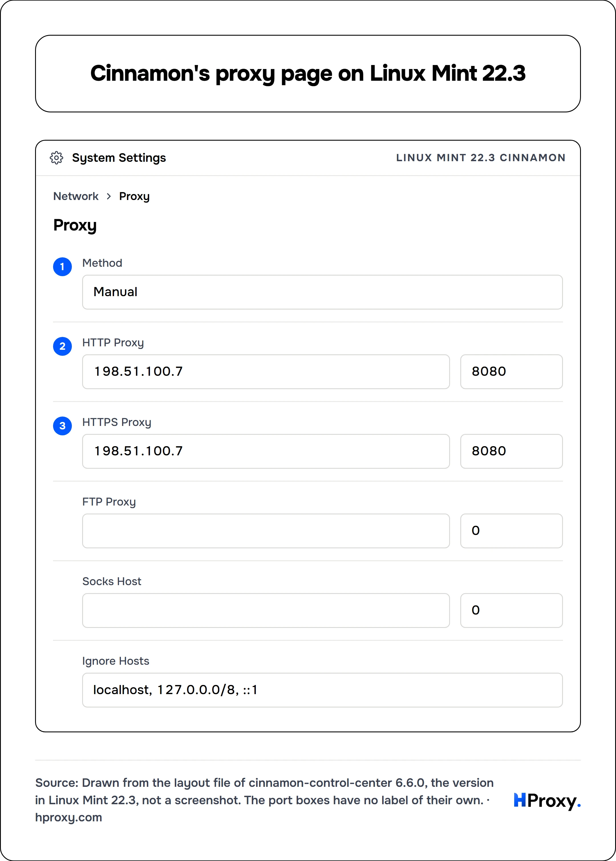Click the Socks Host label
Screen dimensions: 616x861
[x=112, y=581]
